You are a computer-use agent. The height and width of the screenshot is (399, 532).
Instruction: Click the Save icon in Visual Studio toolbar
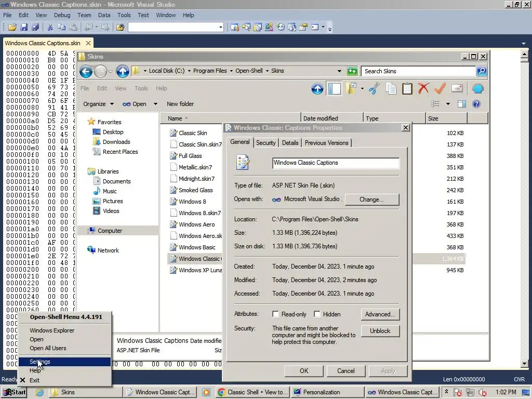pyautogui.click(x=24, y=27)
